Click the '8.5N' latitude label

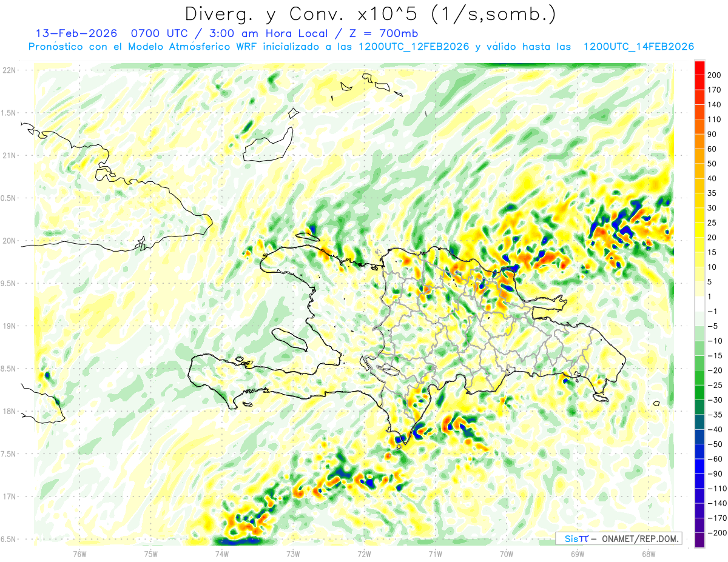(8, 369)
